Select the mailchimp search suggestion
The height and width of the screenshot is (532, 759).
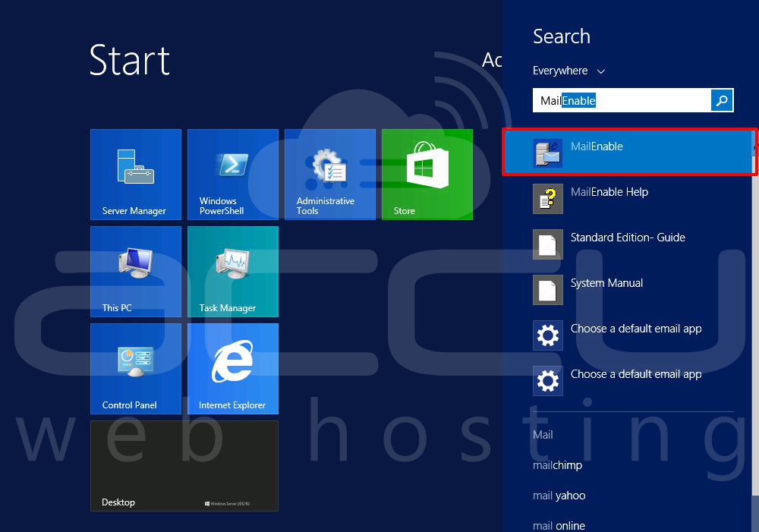click(557, 465)
